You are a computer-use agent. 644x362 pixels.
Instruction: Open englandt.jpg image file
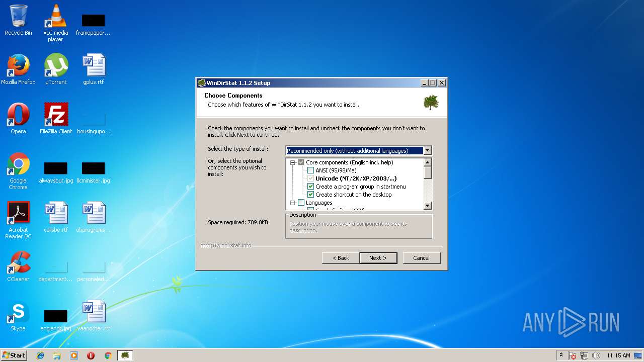point(55,319)
